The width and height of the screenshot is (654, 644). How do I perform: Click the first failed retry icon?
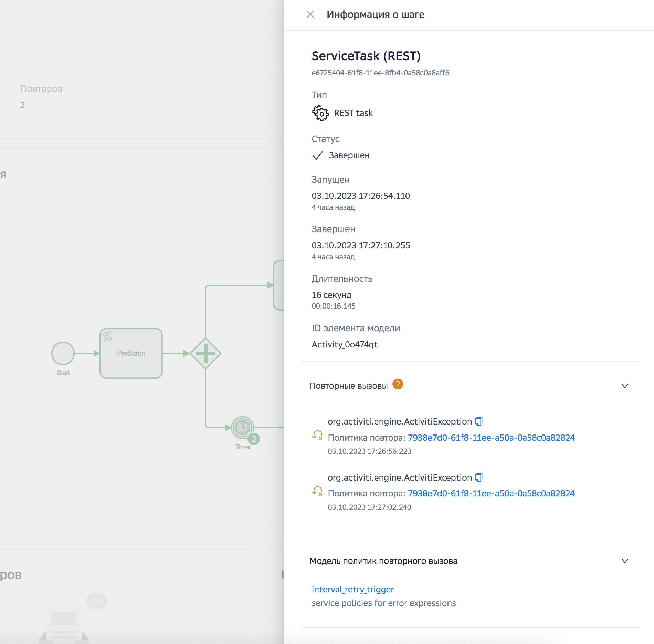tap(317, 436)
